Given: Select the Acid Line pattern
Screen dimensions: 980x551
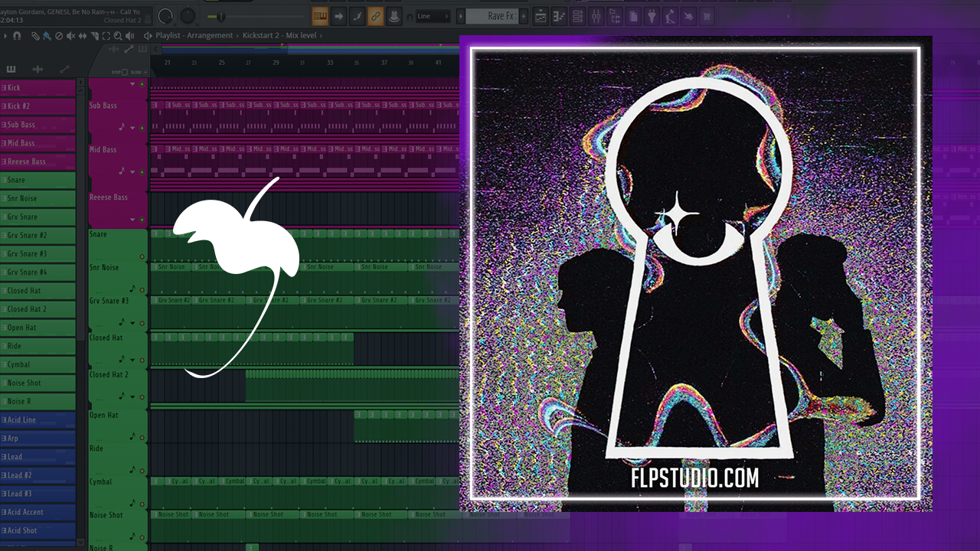Looking at the screenshot, I should pos(38,420).
